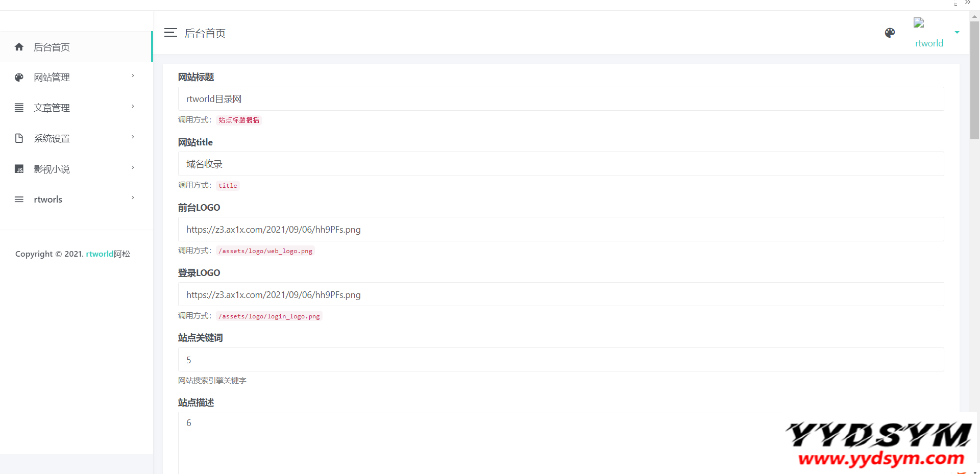Viewport: 980px width, 474px height.
Task: Click the JS icon beside 影视小说
Action: [x=19, y=169]
